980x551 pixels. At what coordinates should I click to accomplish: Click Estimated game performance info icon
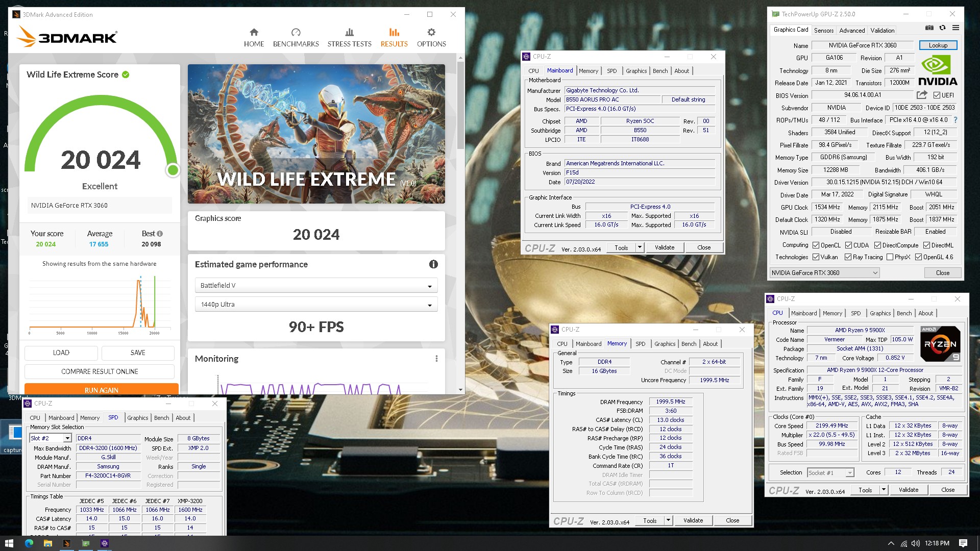[433, 264]
